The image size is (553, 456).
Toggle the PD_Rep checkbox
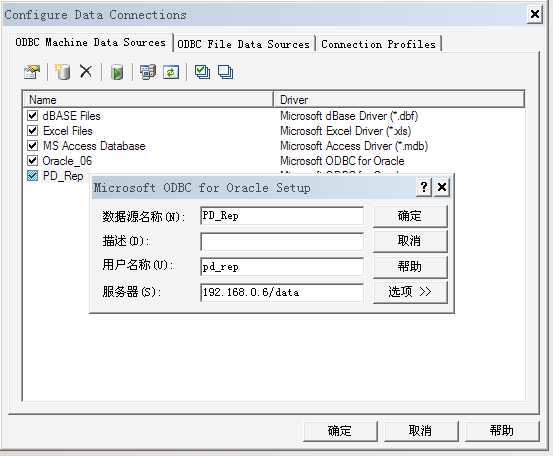[32, 176]
